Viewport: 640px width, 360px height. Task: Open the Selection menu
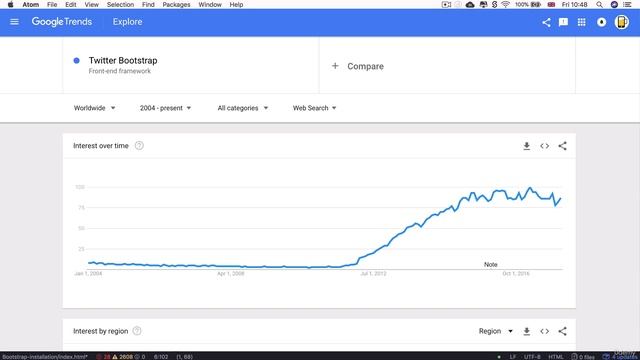coord(120,4)
